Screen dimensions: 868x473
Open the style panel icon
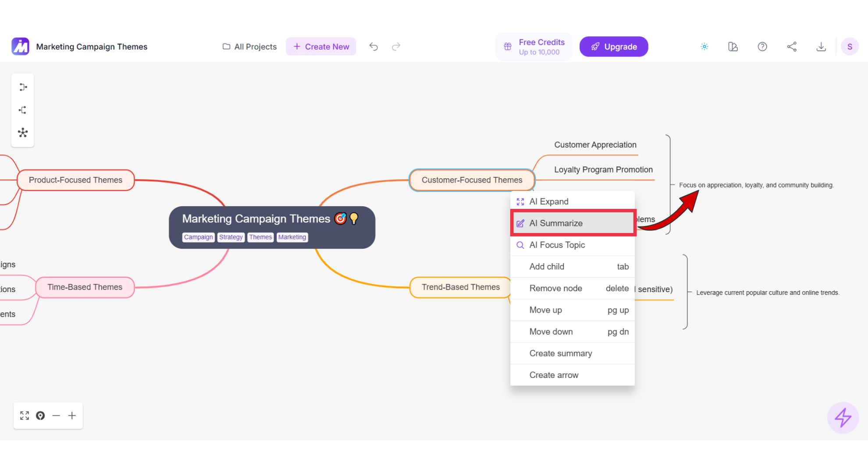click(x=733, y=46)
